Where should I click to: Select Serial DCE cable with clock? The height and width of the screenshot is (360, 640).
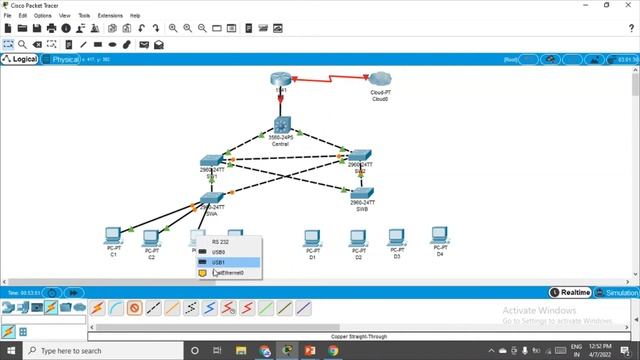pos(228,308)
